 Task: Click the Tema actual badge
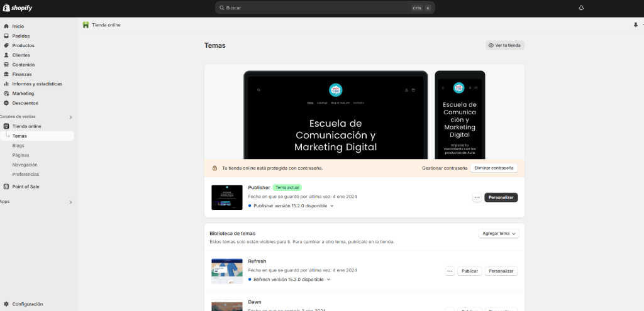click(287, 187)
